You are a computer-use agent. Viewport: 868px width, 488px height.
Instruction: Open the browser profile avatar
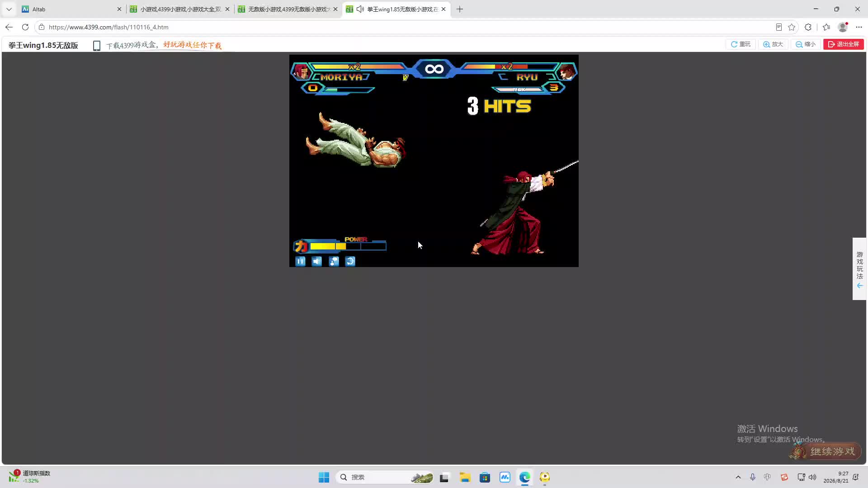(x=843, y=27)
